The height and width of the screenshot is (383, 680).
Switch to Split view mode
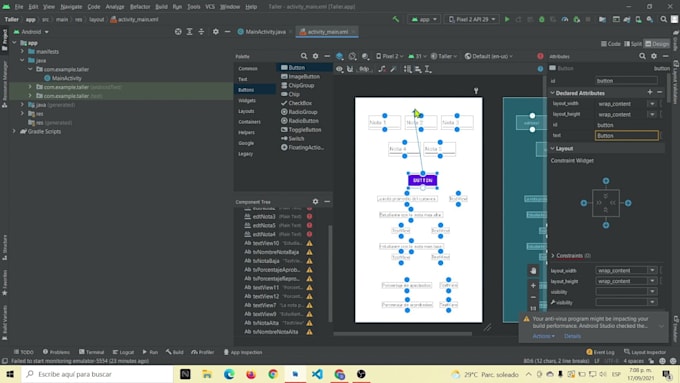coord(633,44)
